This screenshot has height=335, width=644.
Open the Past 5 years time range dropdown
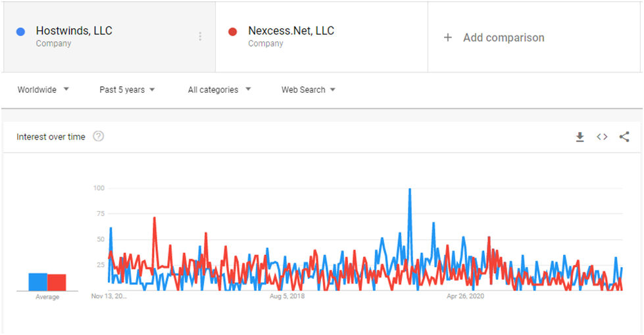127,90
